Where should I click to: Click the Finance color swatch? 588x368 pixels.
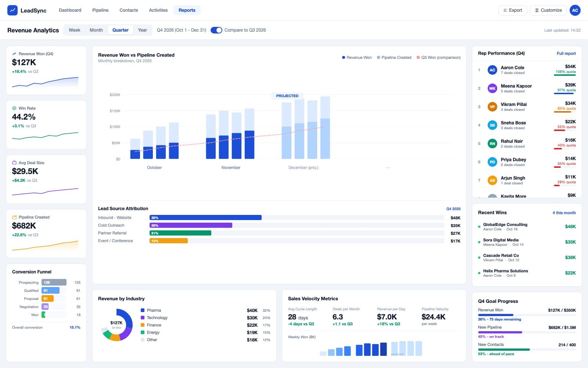pos(143,325)
